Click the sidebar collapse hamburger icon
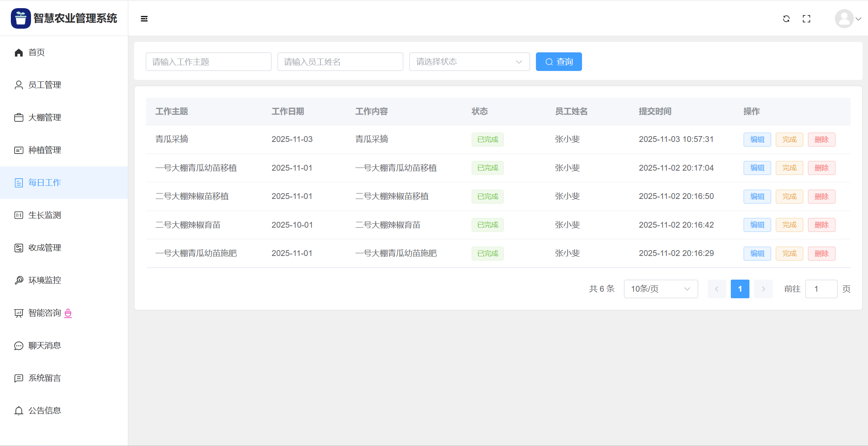This screenshot has height=446, width=868. (144, 19)
